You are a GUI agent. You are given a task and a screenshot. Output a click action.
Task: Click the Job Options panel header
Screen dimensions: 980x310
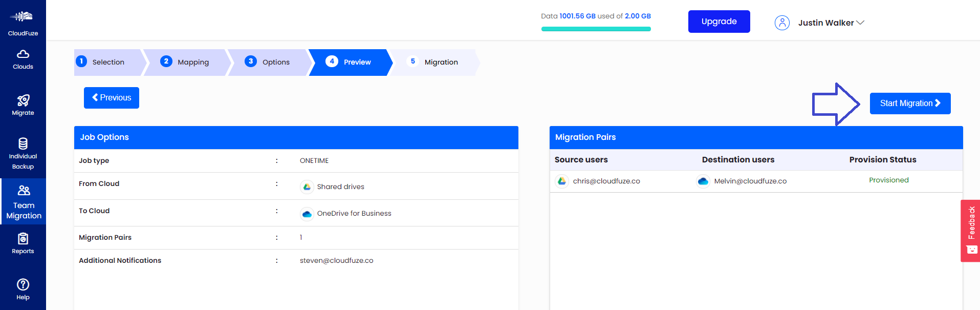pyautogui.click(x=296, y=137)
